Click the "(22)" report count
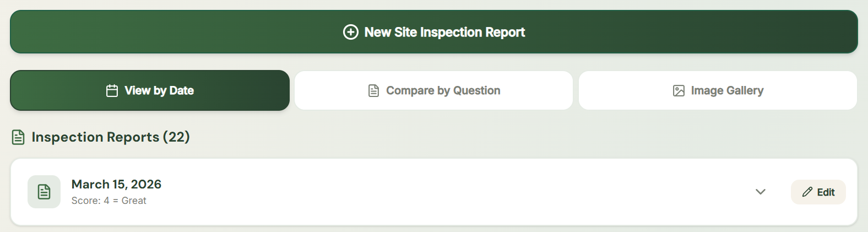 click(176, 137)
